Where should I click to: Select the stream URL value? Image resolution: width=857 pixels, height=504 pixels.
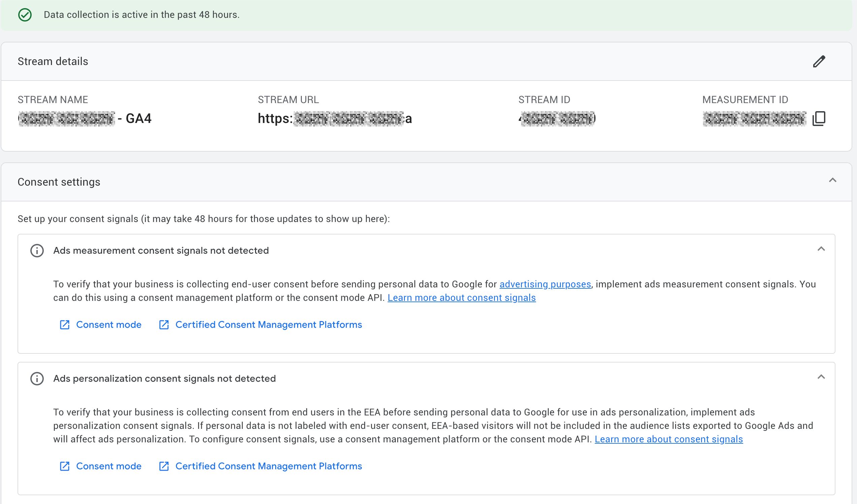click(x=335, y=119)
